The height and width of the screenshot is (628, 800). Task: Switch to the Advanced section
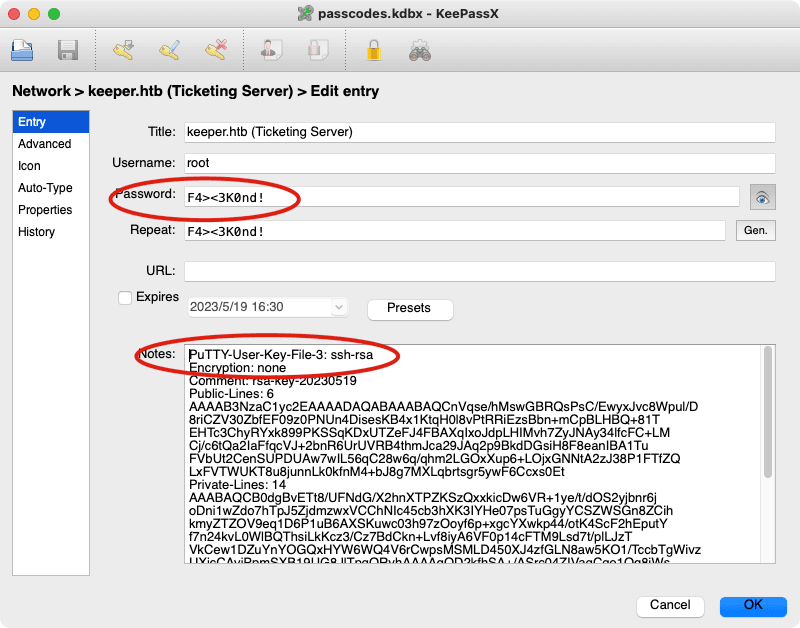click(x=51, y=144)
